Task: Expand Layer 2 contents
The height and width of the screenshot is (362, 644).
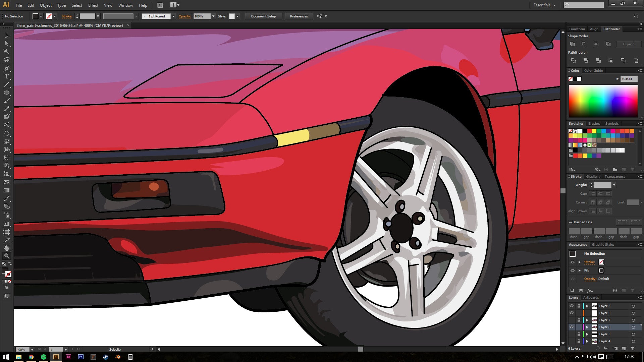Action: 587,306
